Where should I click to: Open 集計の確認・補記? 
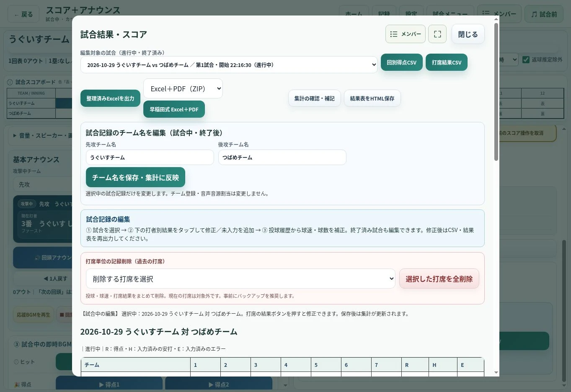click(315, 98)
